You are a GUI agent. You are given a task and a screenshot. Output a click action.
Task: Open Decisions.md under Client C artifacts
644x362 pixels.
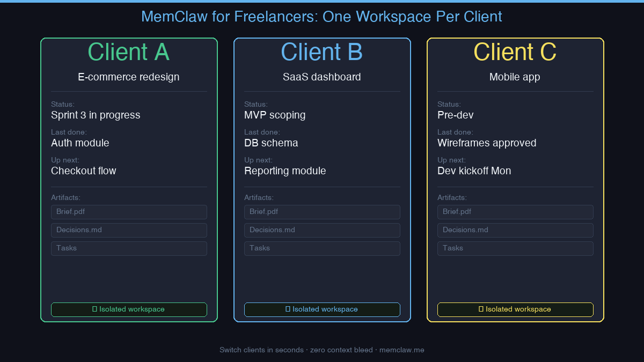point(515,230)
